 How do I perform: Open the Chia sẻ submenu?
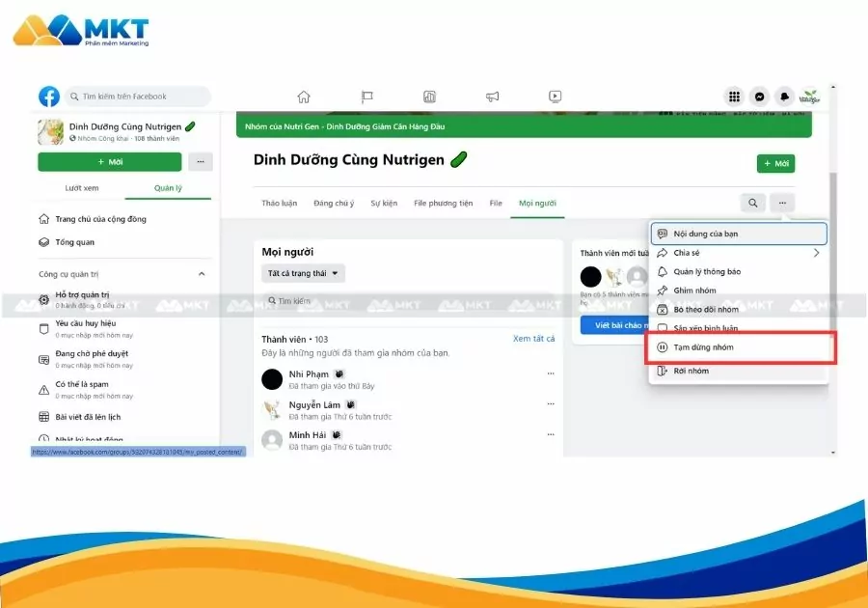click(739, 253)
